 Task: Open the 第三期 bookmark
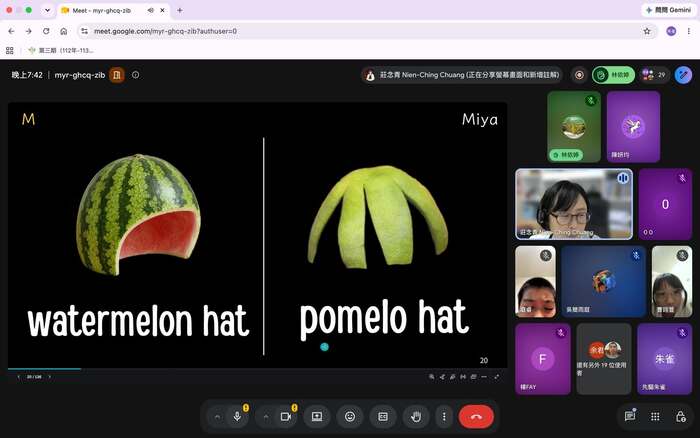[61, 50]
